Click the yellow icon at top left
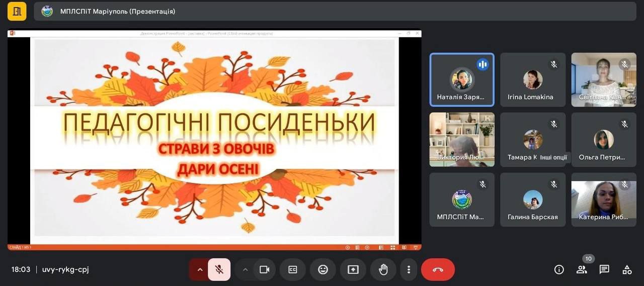The width and height of the screenshot is (644, 286). coord(17,11)
